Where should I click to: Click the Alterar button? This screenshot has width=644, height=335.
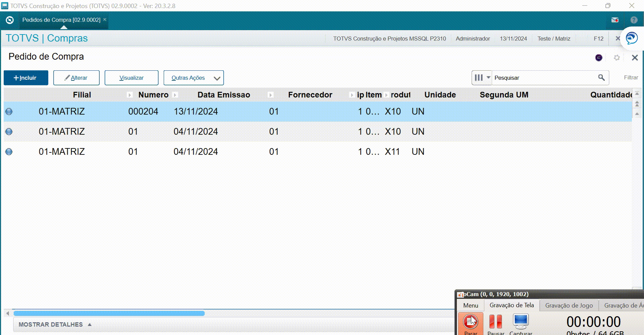[x=76, y=78]
